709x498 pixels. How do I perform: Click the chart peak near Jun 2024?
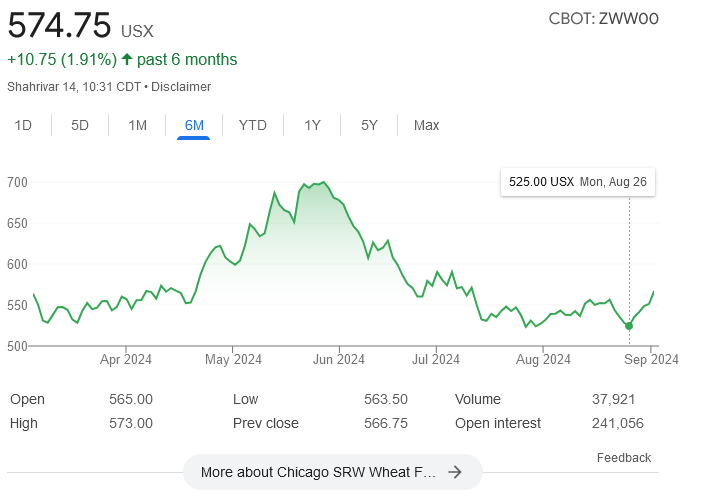coord(322,183)
